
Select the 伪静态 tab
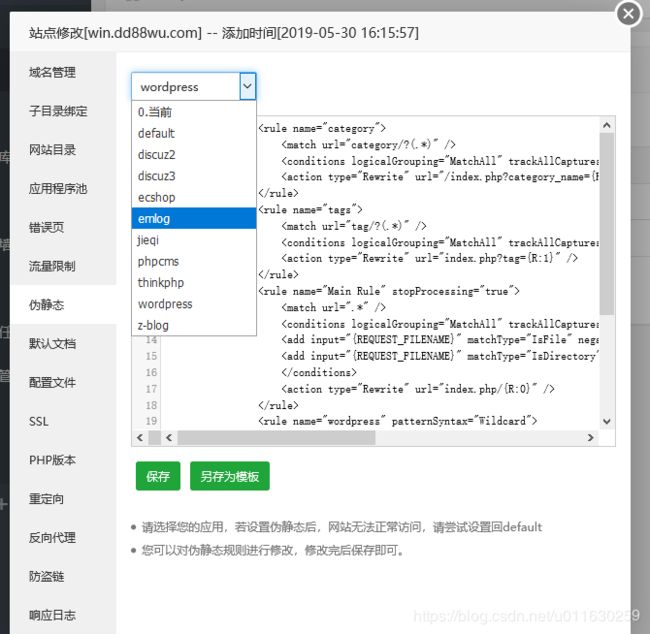tap(63, 305)
